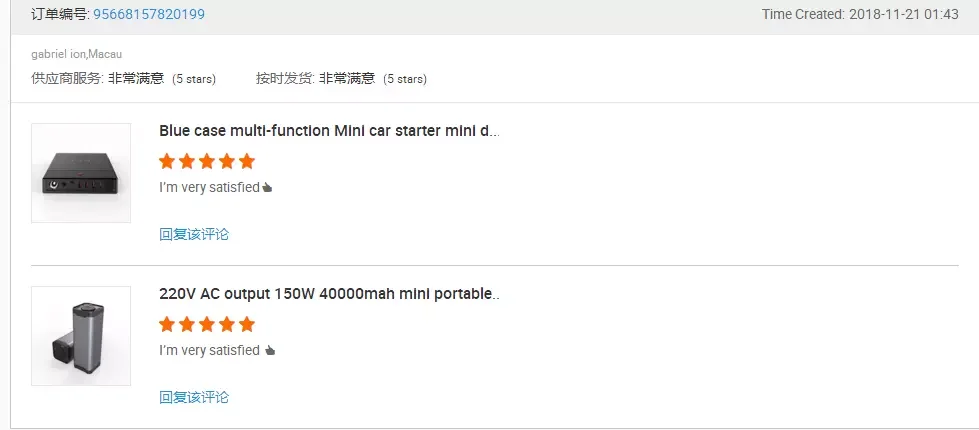
Task: Click reviewer name gabriel ion, Macau
Action: click(x=76, y=54)
